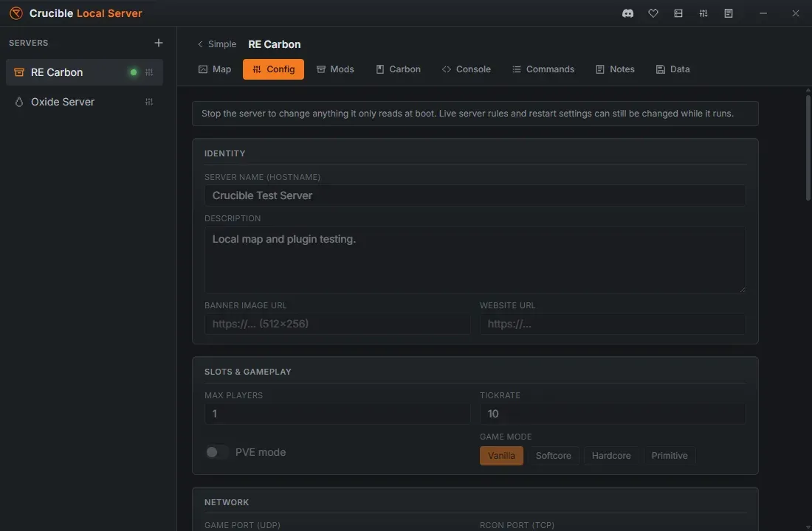
Task: Open the Carbon tab
Action: click(398, 69)
